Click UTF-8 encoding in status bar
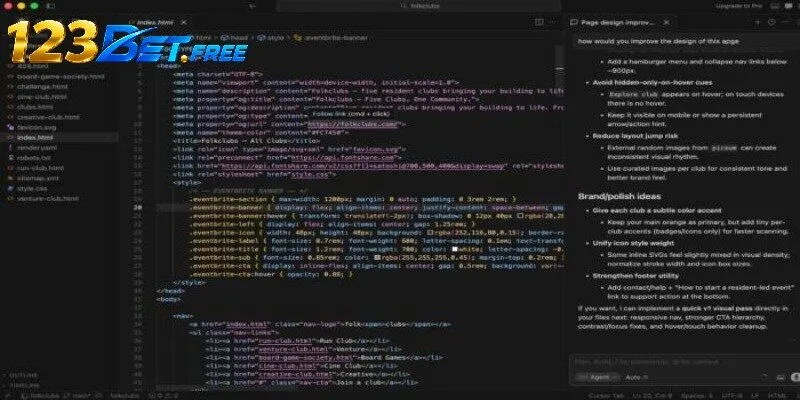This screenshot has width=800, height=400. coord(734,396)
